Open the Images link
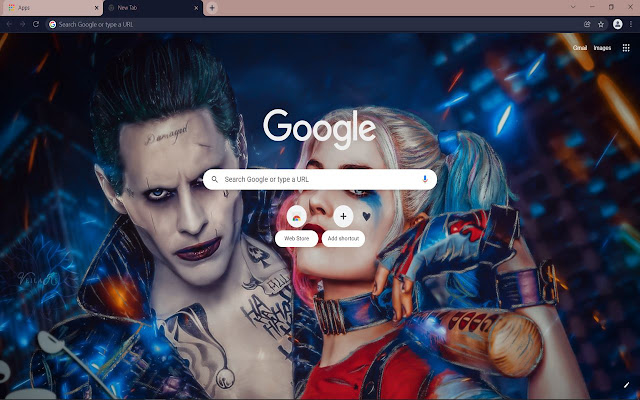 coord(602,48)
